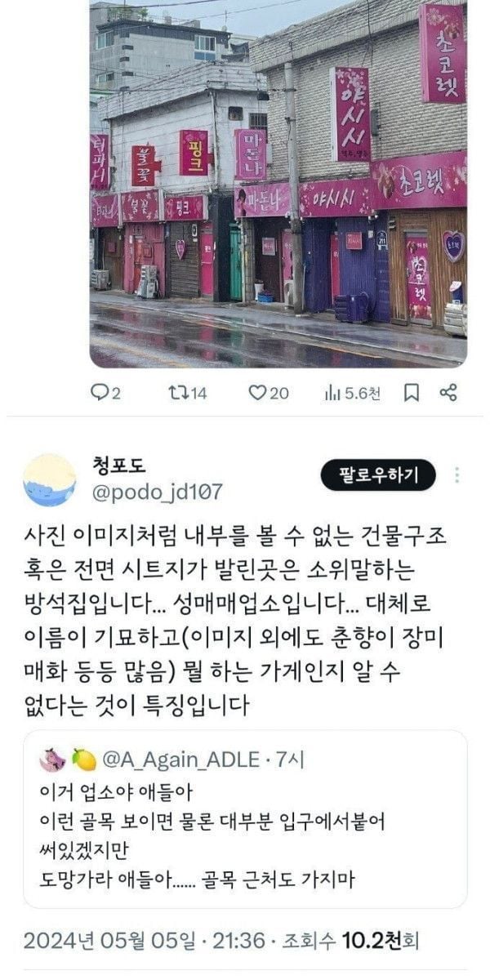The height and width of the screenshot is (980, 490).
Task: Share the tweet using the share icon
Action: click(x=448, y=393)
